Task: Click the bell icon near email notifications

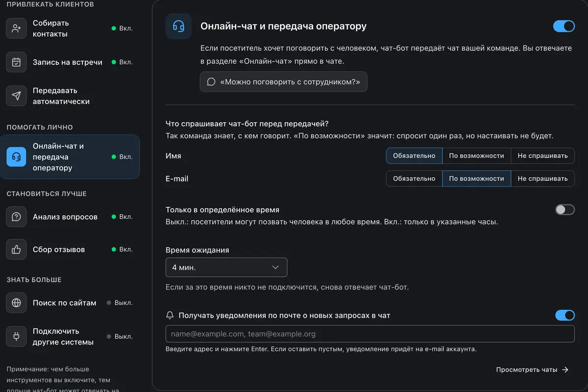Action: click(170, 316)
